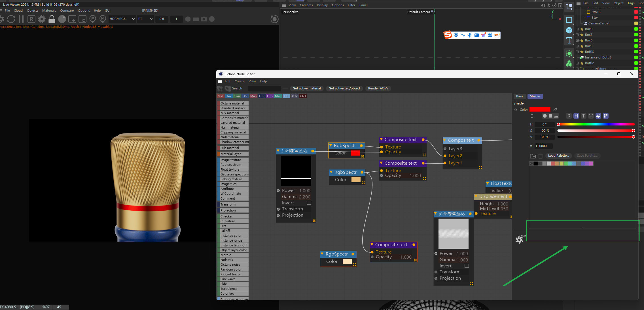Open the PT kernel dropdown
Image resolution: width=644 pixels, height=310 pixels.
point(145,19)
